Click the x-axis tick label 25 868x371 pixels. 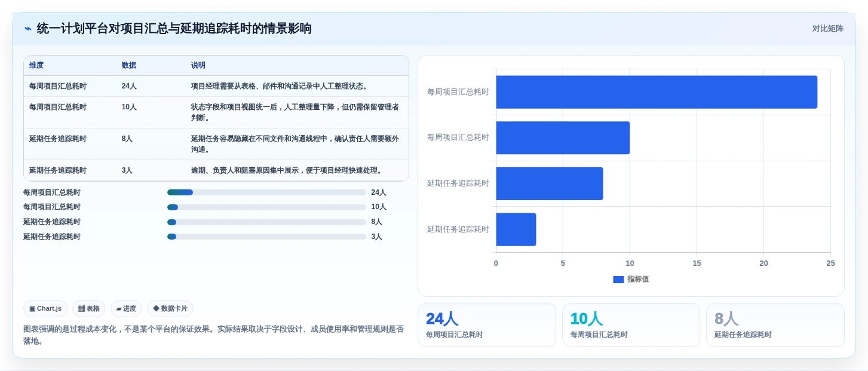coord(830,263)
